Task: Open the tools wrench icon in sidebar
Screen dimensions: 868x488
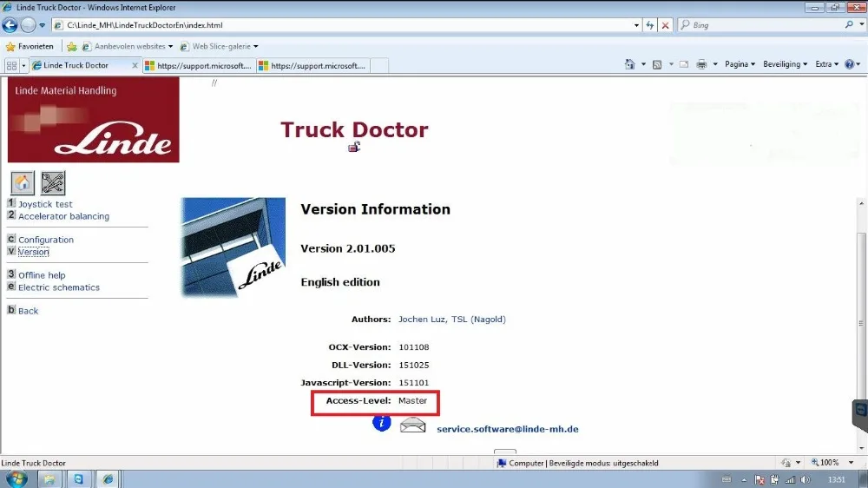Action: pyautogui.click(x=53, y=183)
